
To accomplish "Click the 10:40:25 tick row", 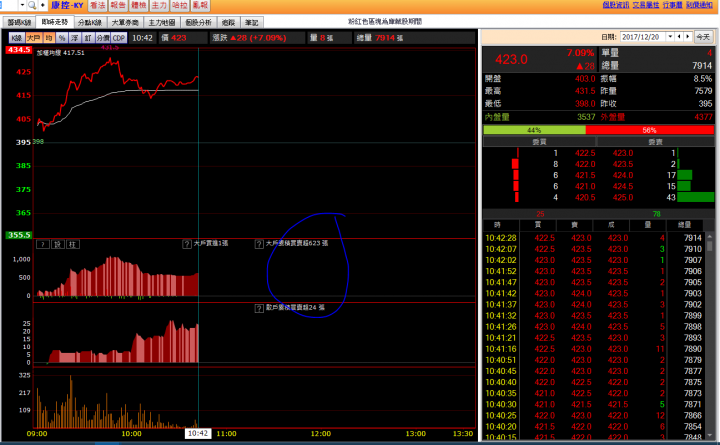I will pyautogui.click(x=594, y=416).
